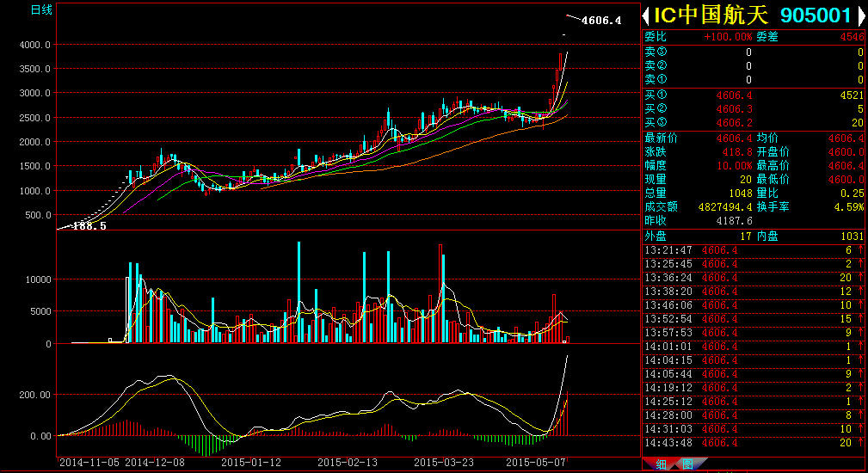Select the 14:25:12 trade tick row
This screenshot has height=473, width=868.
pos(754,402)
